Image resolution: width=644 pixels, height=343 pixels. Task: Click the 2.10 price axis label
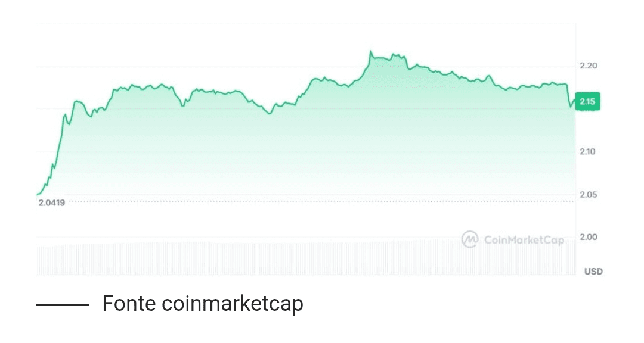(x=587, y=151)
